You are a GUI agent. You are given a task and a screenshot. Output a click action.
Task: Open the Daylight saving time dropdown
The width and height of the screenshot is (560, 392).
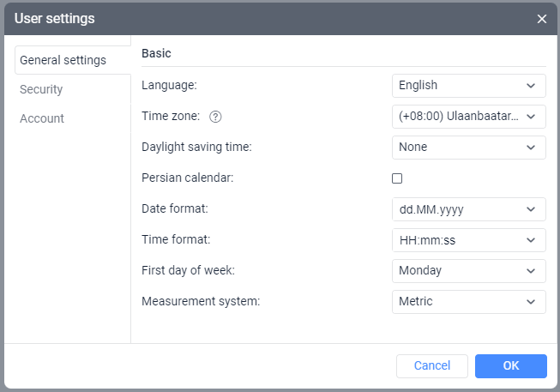468,148
